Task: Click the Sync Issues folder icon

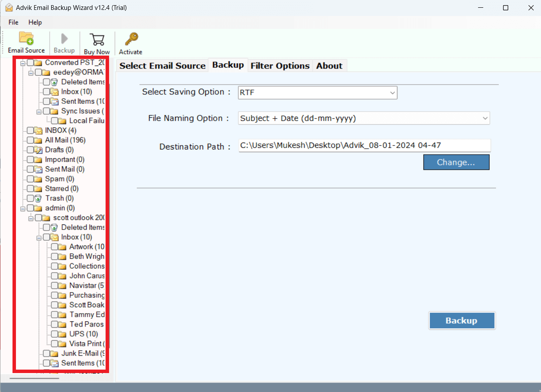Action: pyautogui.click(x=55, y=111)
